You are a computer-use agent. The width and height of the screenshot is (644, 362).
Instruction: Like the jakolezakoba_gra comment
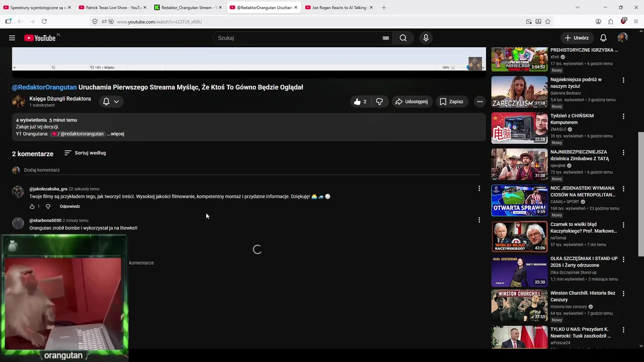[32, 206]
